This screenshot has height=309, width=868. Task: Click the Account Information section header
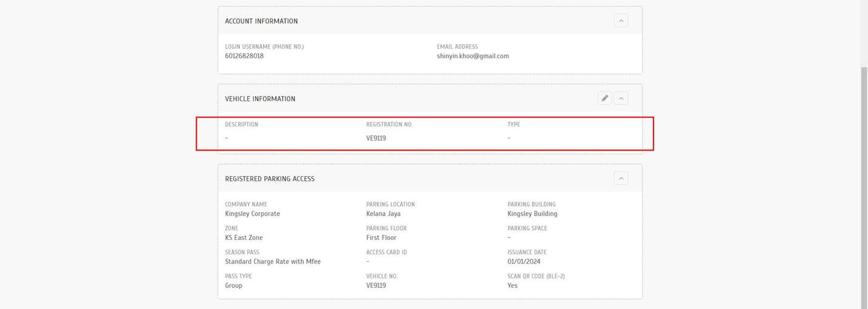[x=261, y=21]
